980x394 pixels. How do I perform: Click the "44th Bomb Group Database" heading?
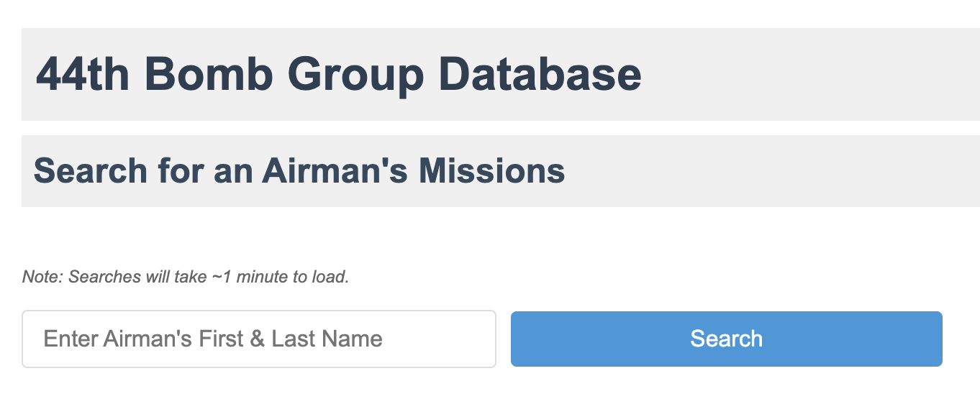(x=338, y=74)
